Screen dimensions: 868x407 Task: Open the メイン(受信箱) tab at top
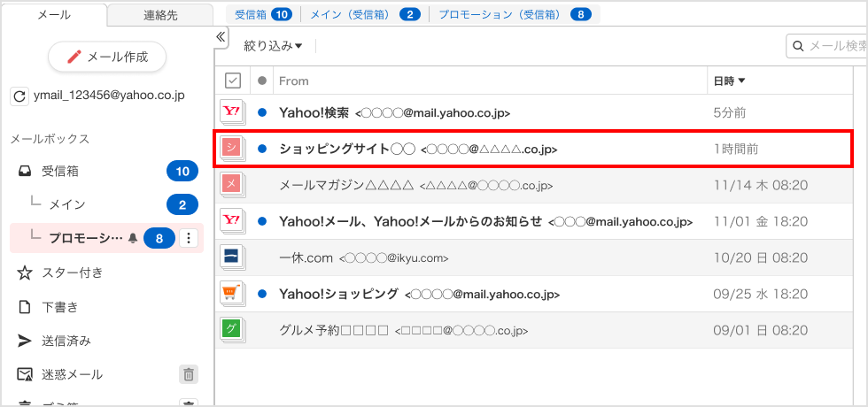tap(365, 15)
